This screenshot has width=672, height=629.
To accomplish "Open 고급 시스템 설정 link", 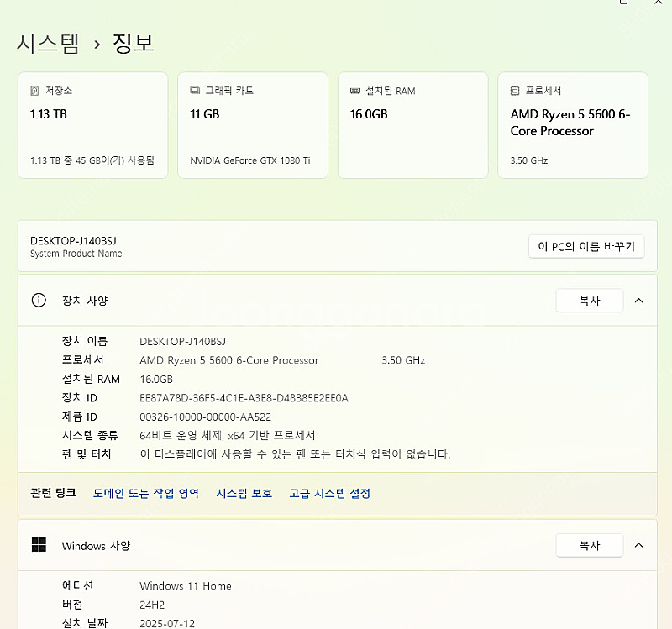I will [x=329, y=493].
